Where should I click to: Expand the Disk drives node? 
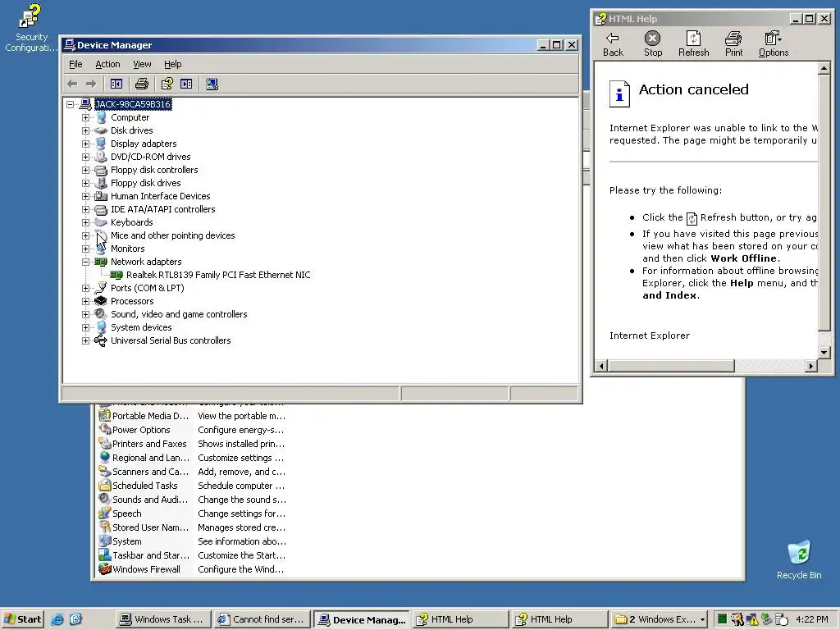pos(85,130)
